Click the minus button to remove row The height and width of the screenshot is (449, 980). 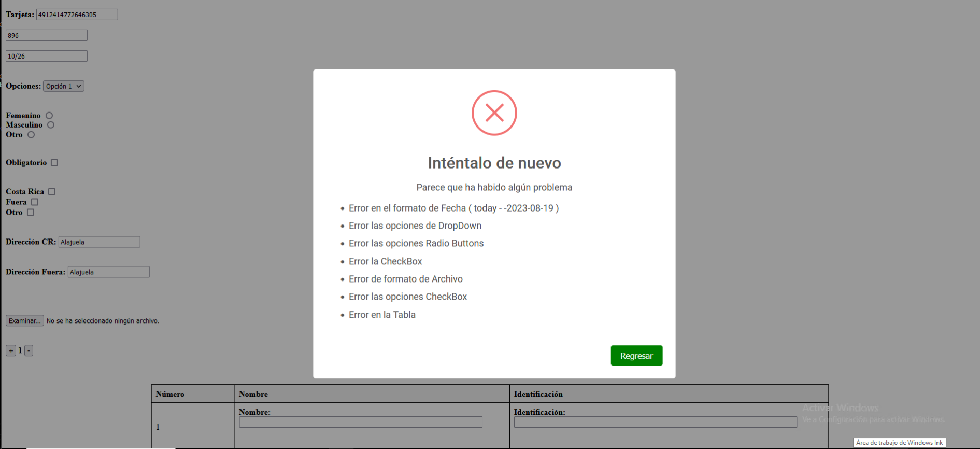pyautogui.click(x=29, y=351)
